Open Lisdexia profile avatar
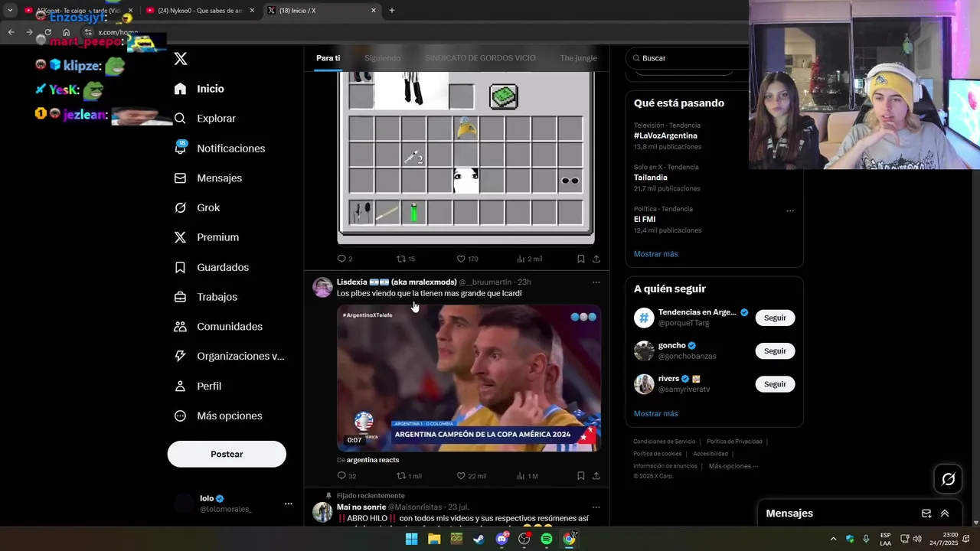 click(322, 287)
